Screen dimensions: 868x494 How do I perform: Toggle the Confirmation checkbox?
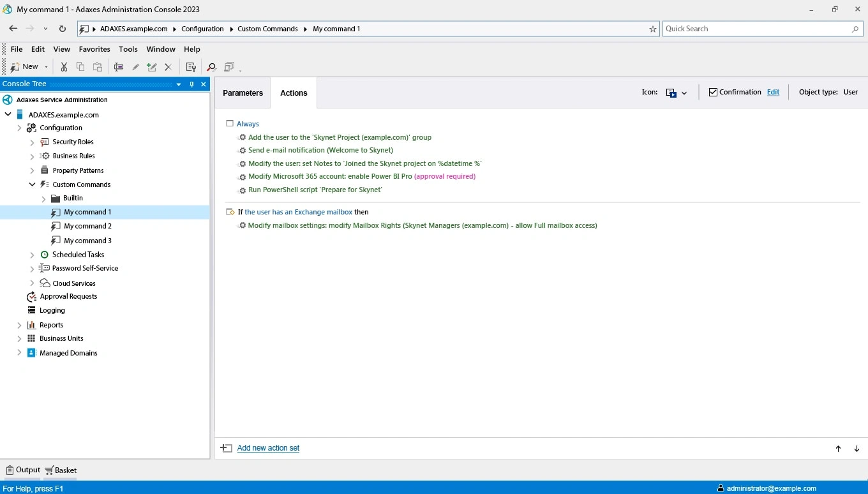712,91
